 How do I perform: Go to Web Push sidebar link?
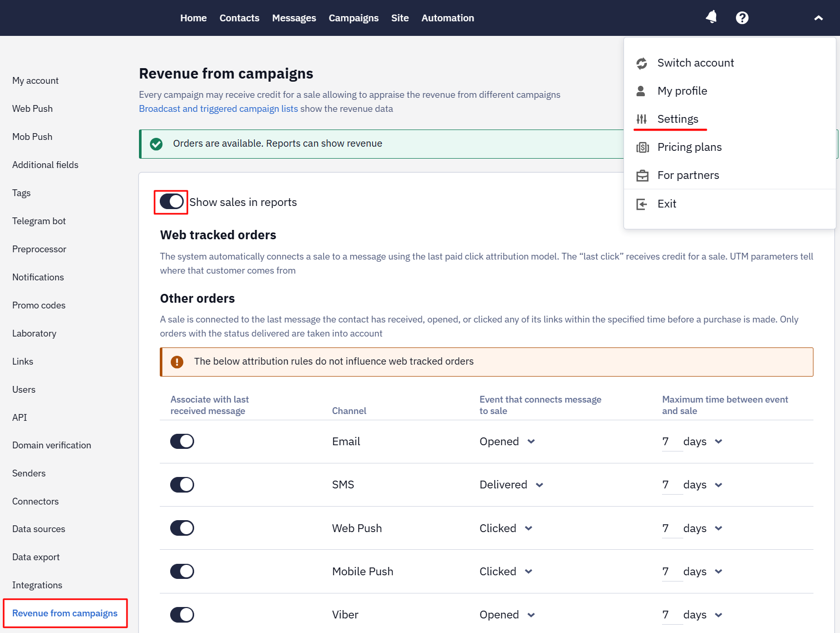tap(32, 109)
